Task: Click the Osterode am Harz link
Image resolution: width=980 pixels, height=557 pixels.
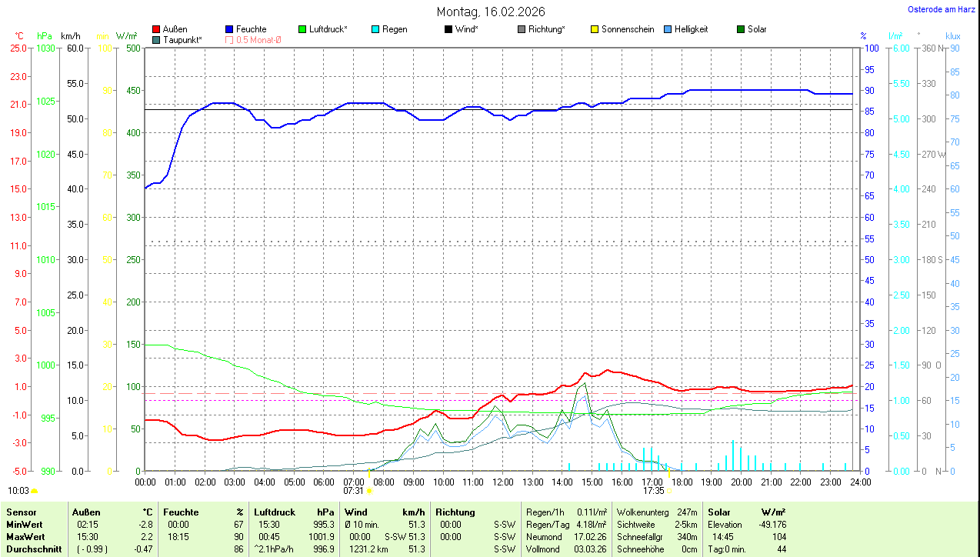Action: 941,9
